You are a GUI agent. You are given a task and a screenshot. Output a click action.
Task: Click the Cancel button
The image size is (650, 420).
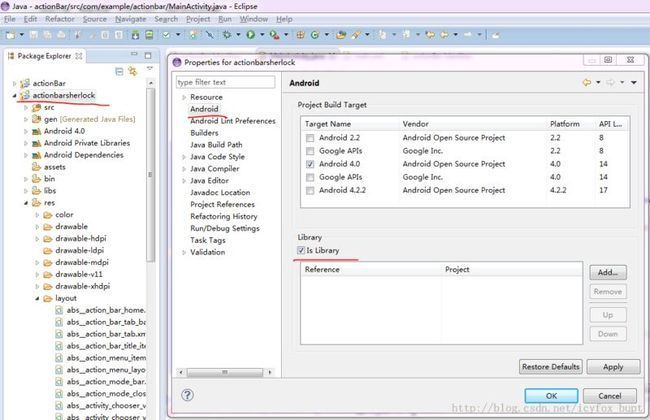(x=609, y=396)
